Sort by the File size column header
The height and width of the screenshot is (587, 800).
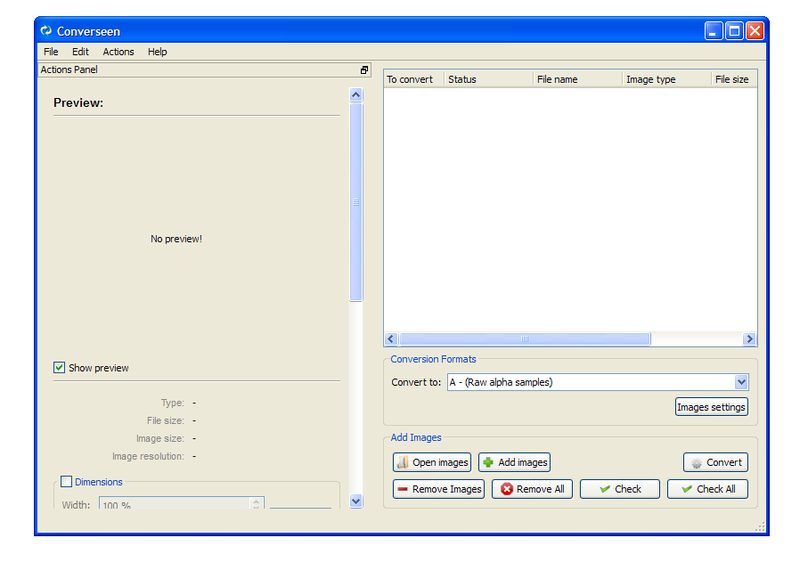point(734,80)
